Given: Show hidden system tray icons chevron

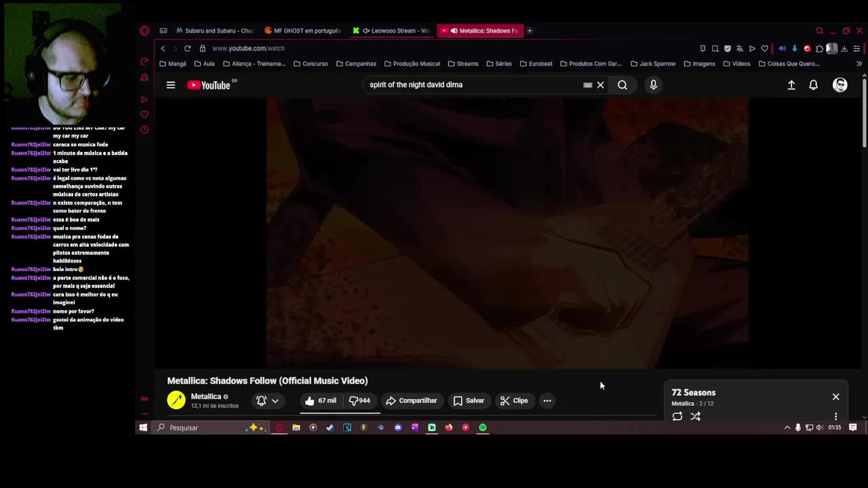Looking at the screenshot, I should 787,428.
